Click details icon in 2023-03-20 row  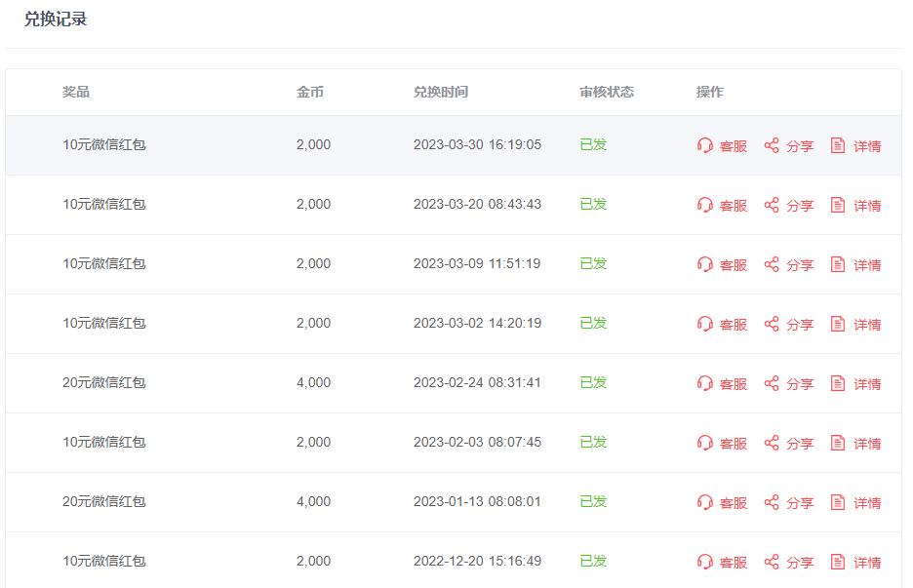click(837, 205)
